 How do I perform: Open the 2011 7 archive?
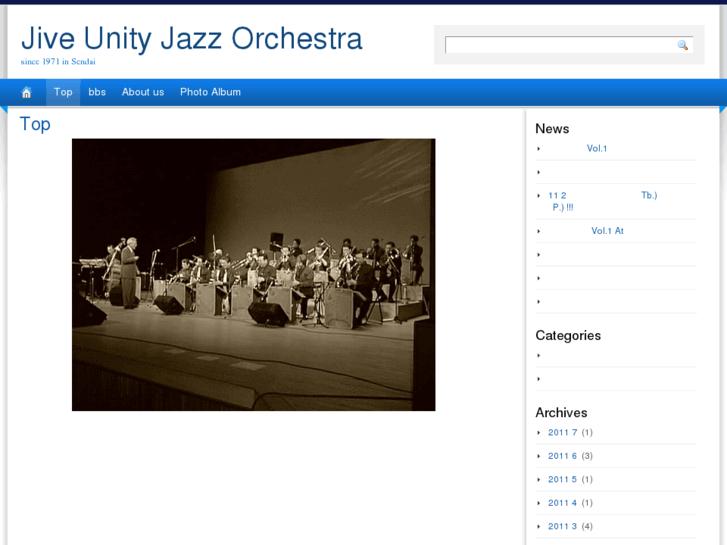(x=562, y=433)
